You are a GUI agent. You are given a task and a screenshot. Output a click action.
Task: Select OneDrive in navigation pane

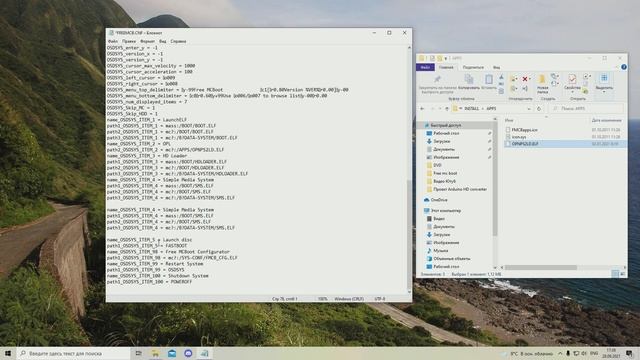pos(439,200)
